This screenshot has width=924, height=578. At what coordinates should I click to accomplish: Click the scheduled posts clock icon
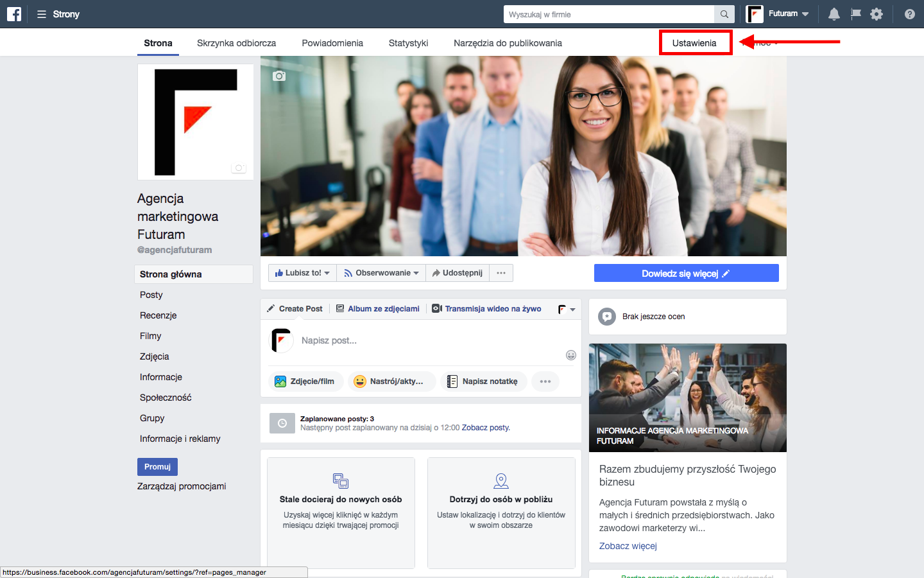point(282,423)
